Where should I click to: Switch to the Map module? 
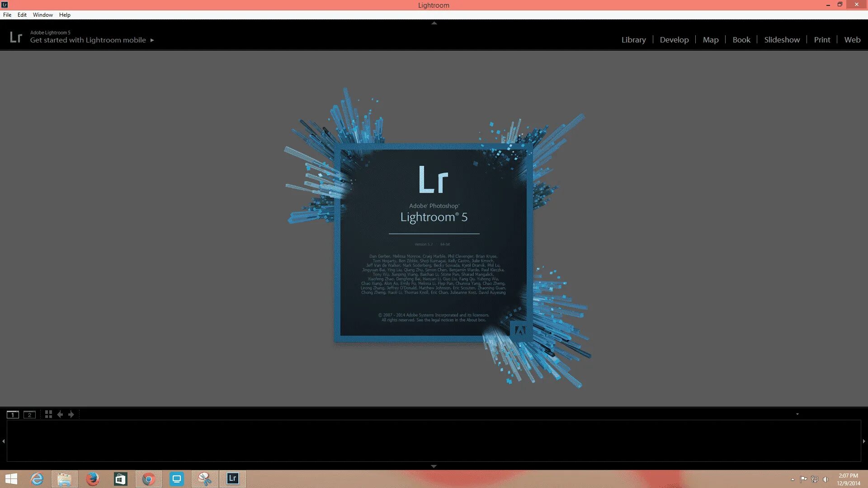(x=710, y=40)
